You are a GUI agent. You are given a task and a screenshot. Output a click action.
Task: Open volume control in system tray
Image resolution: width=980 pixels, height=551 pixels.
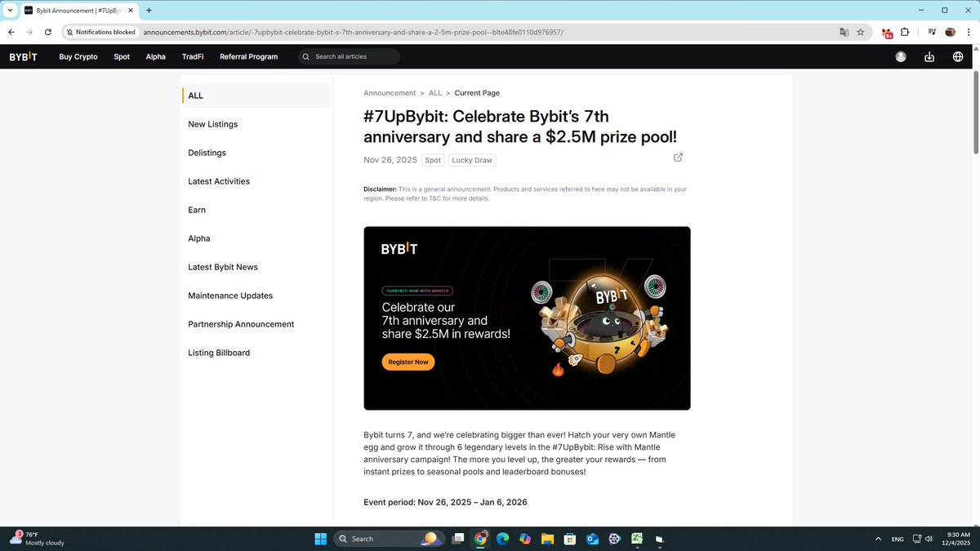(x=929, y=539)
